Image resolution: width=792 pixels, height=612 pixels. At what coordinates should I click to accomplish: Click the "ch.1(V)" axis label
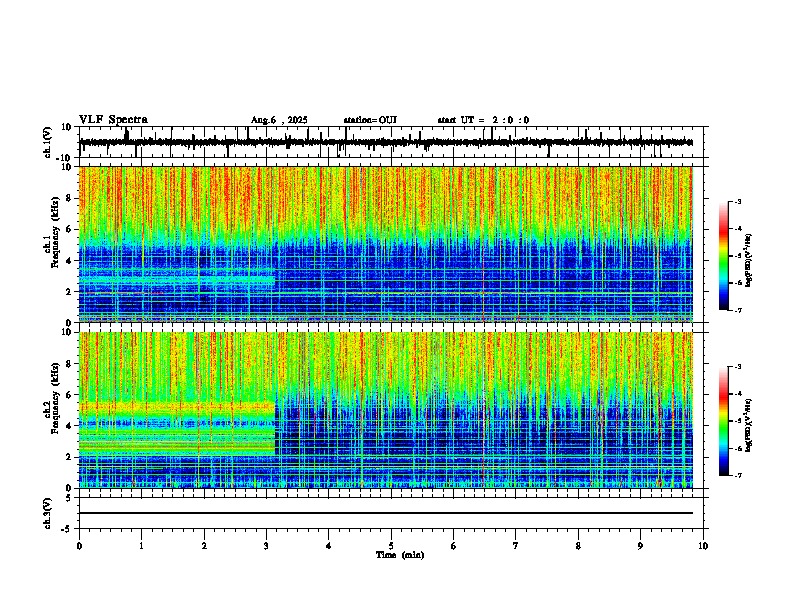click(x=47, y=142)
